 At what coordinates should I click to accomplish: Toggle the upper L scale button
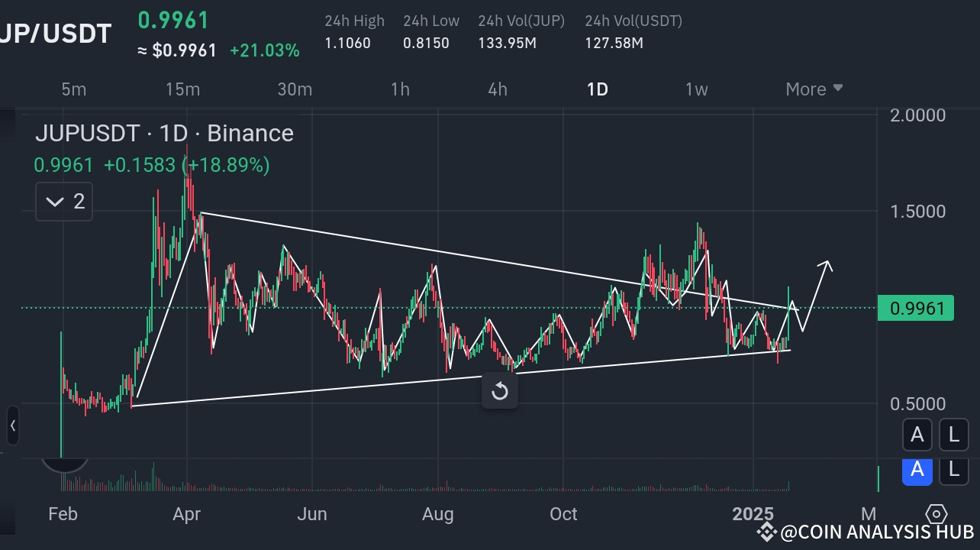[953, 435]
